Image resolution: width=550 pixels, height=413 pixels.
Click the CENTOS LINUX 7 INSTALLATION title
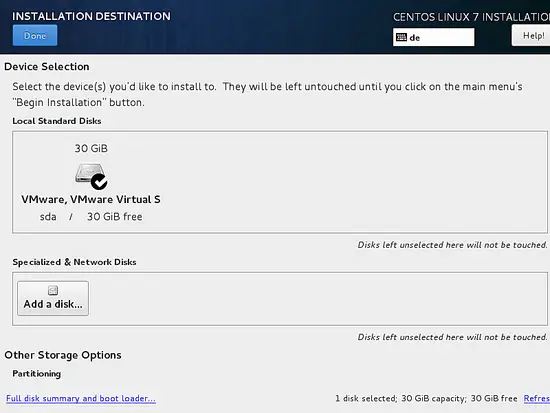471,17
